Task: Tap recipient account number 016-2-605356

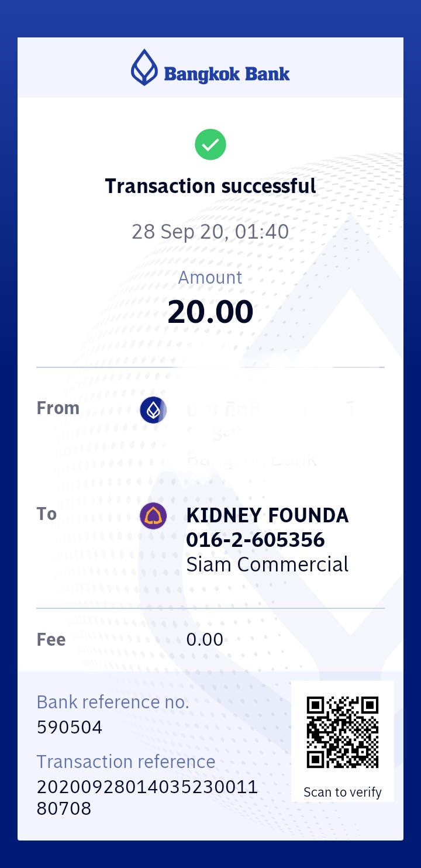Action: click(256, 540)
